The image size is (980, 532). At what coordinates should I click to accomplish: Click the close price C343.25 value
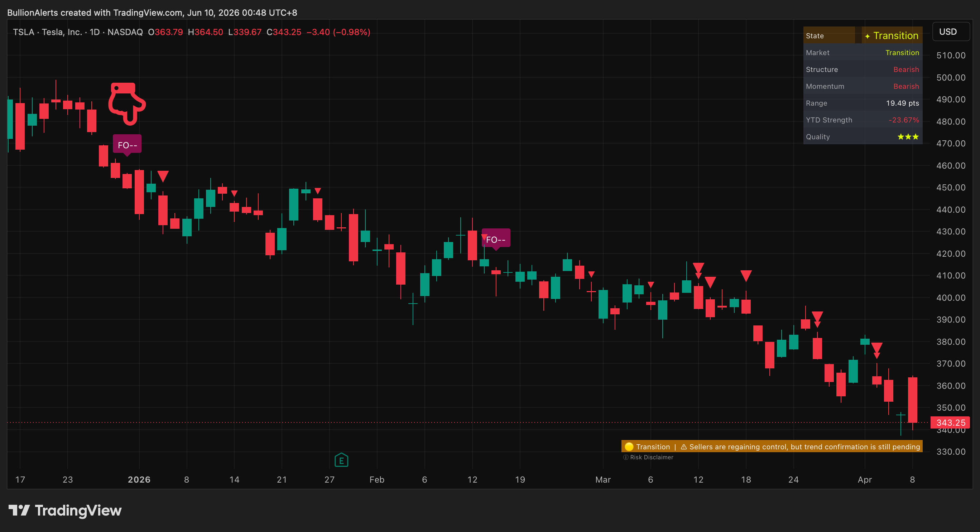pyautogui.click(x=283, y=32)
